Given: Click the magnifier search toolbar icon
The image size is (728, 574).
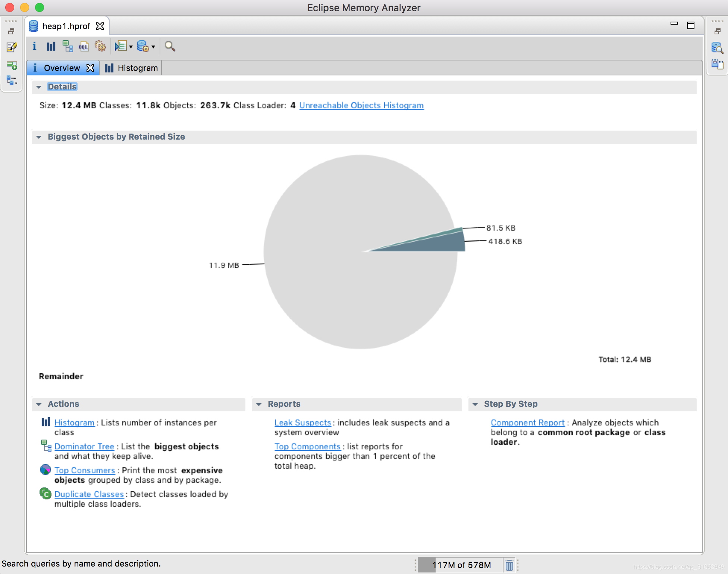Looking at the screenshot, I should pos(170,46).
